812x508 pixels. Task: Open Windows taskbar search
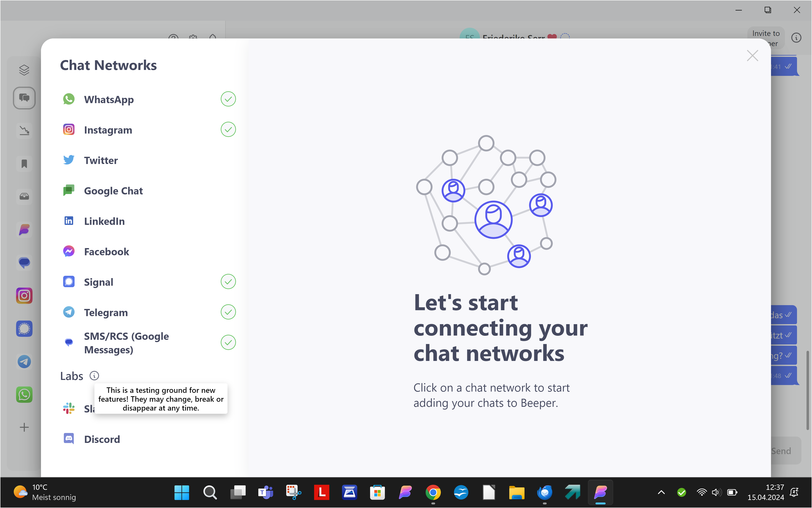pos(210,493)
